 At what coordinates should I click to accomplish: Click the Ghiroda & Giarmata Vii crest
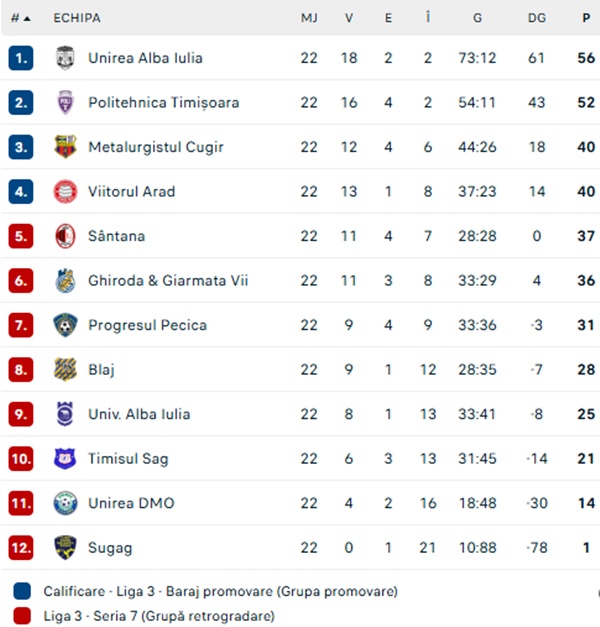(65, 281)
